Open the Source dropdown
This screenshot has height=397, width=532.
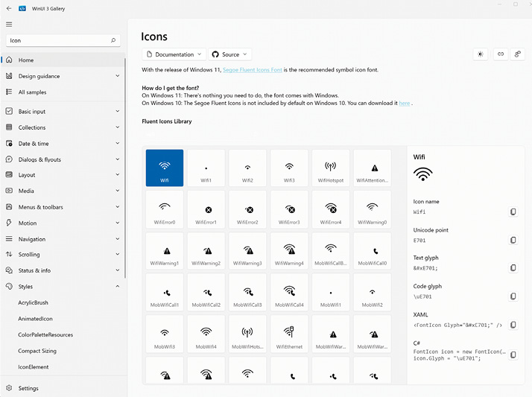coord(229,54)
